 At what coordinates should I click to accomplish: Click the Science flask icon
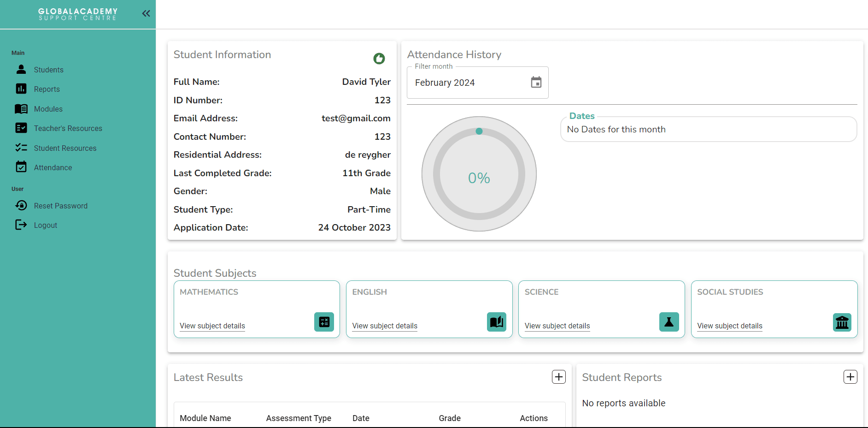pos(669,322)
